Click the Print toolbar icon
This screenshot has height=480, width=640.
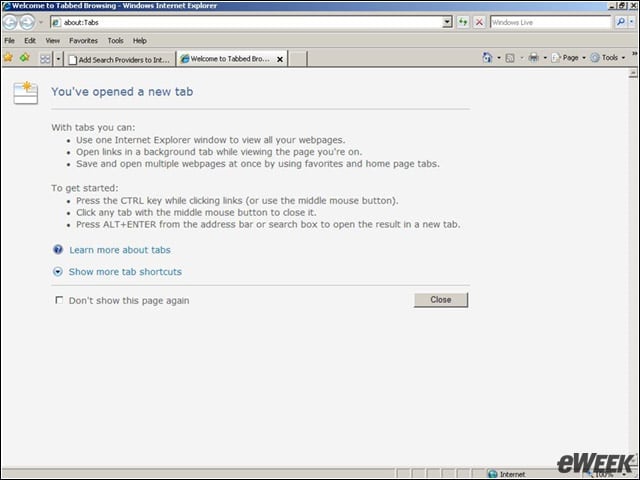[x=533, y=58]
